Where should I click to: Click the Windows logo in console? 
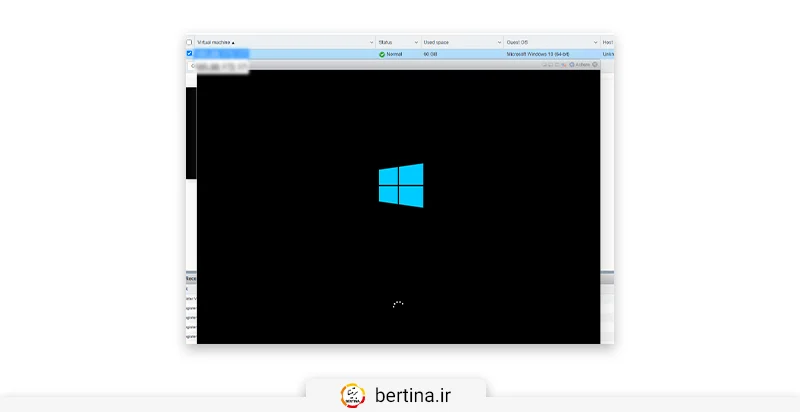click(x=400, y=185)
